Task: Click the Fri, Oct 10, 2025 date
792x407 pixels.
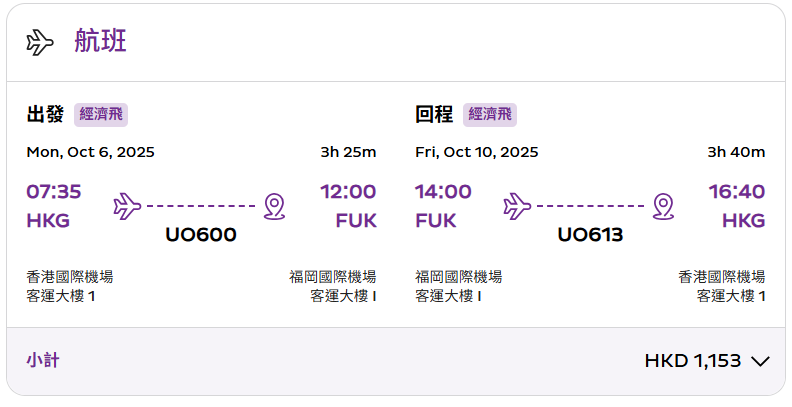Action: point(477,152)
